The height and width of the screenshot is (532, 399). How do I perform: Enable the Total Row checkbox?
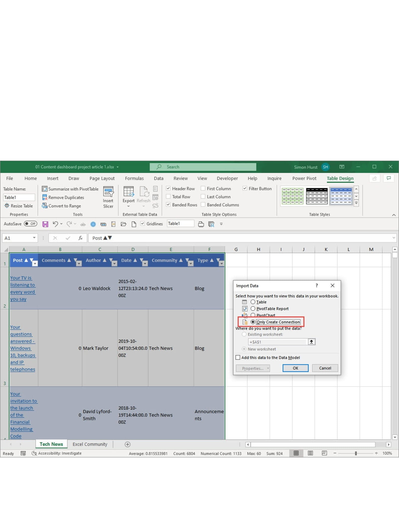click(168, 197)
